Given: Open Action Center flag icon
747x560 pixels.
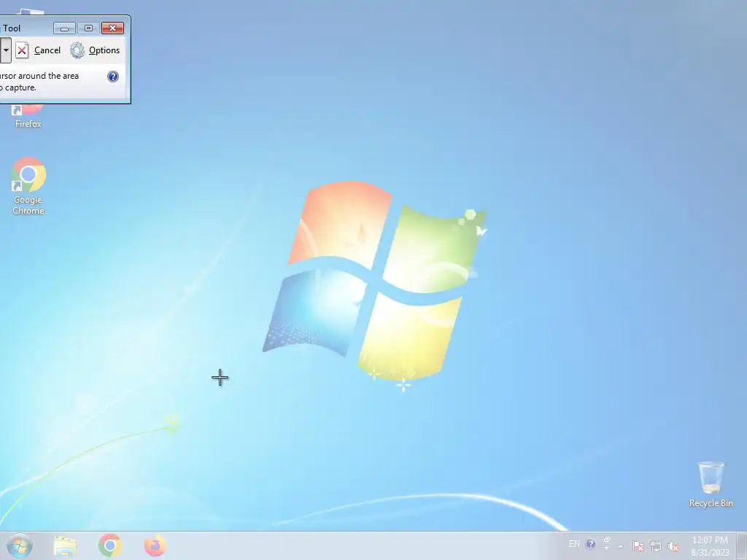Looking at the screenshot, I should click(x=638, y=545).
